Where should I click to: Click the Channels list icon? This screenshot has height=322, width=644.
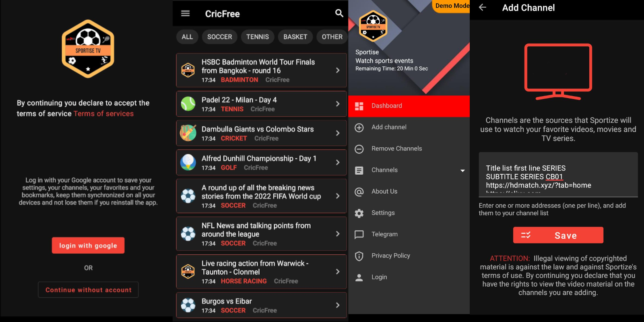[x=359, y=170]
